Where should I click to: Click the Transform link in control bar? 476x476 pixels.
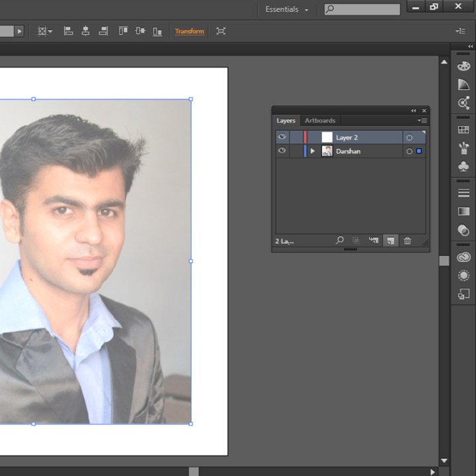tap(189, 31)
